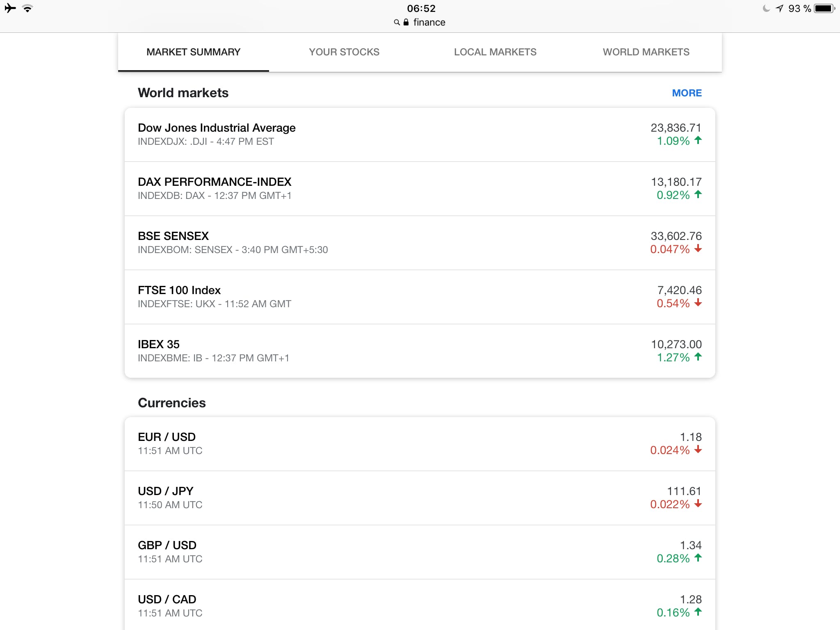This screenshot has width=840, height=630.
Task: Click the Dow Jones green up arrow
Action: tap(698, 140)
